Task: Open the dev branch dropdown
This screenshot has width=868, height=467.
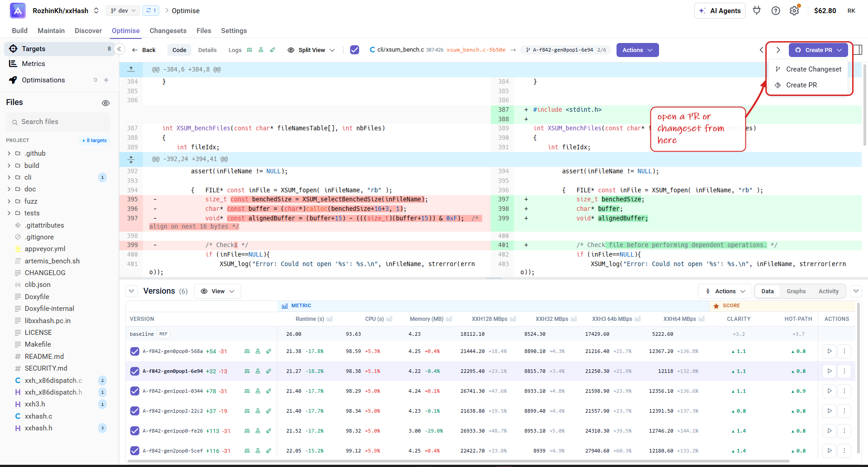Action: click(x=123, y=10)
